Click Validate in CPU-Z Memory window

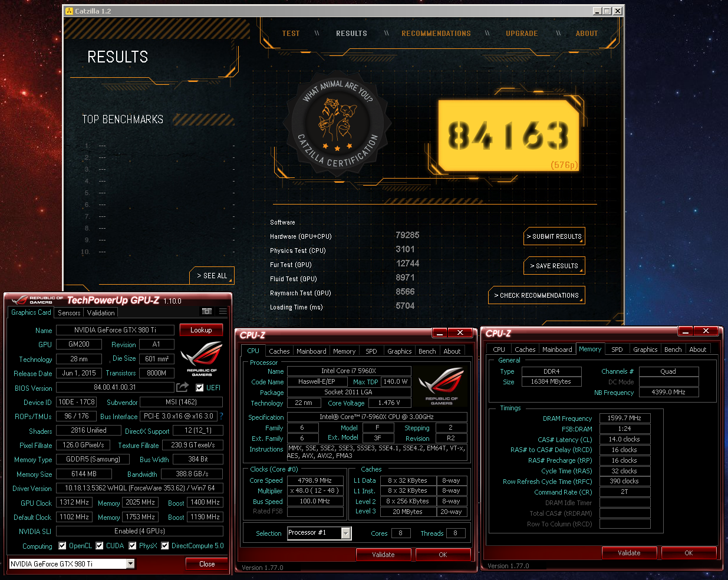pos(629,553)
